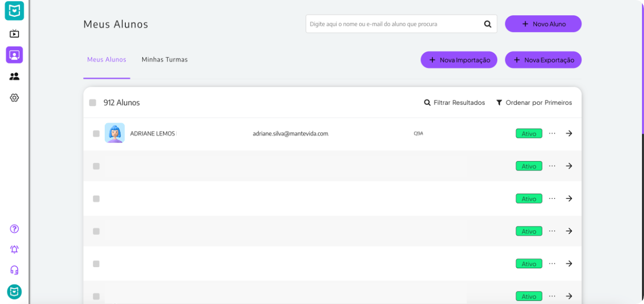644x304 pixels.
Task: Open the three-dot menu for ADRIANE LEMOS
Action: pos(552,134)
